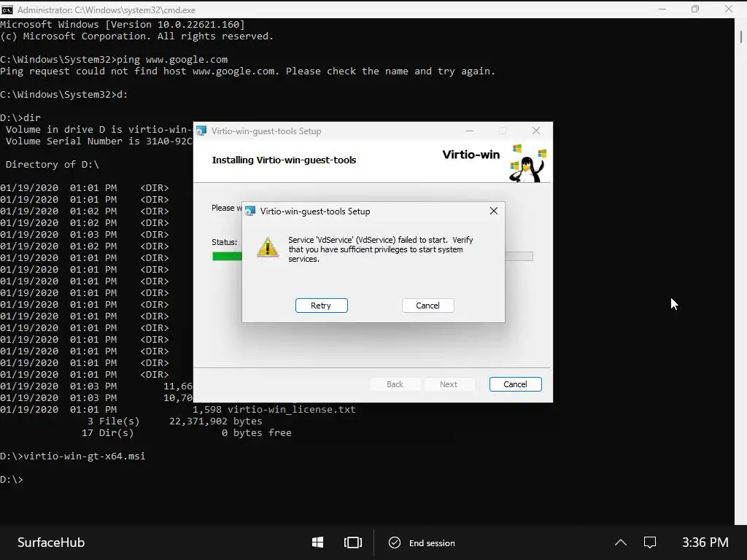The height and width of the screenshot is (560, 747).
Task: Open Task View on the taskbar
Action: [x=353, y=542]
